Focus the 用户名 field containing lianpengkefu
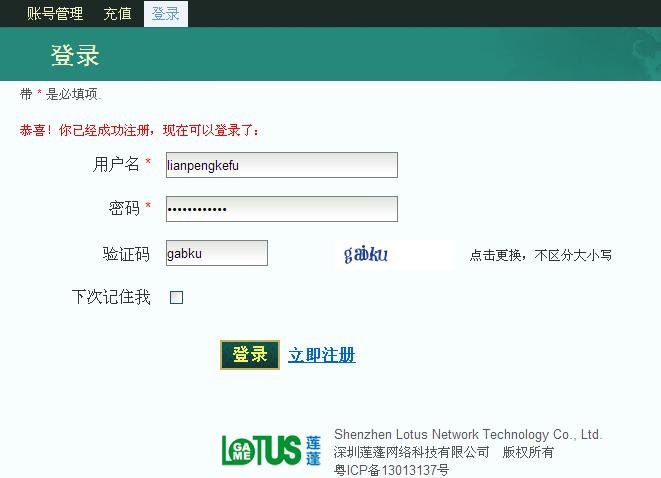This screenshot has height=478, width=661. [281, 165]
